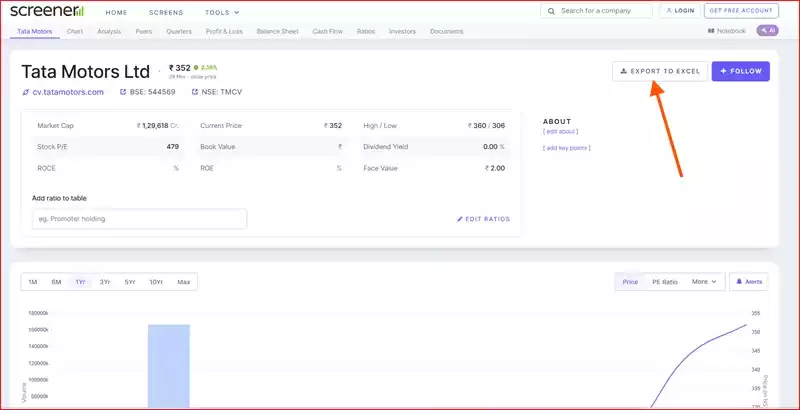The height and width of the screenshot is (410, 800).
Task: Click the BSE external link icon
Action: [x=123, y=92]
